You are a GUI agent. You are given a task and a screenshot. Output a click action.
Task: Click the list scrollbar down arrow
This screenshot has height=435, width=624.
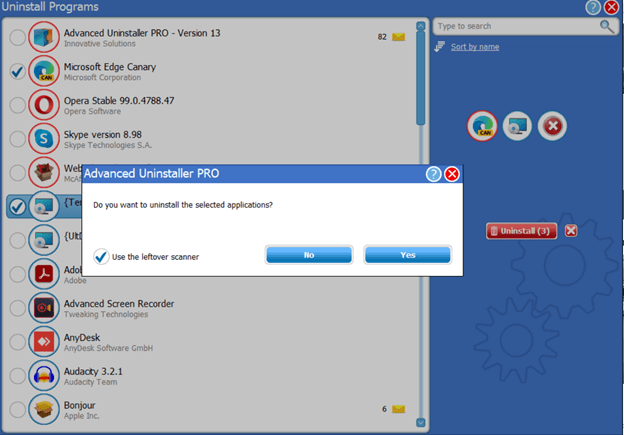click(421, 423)
